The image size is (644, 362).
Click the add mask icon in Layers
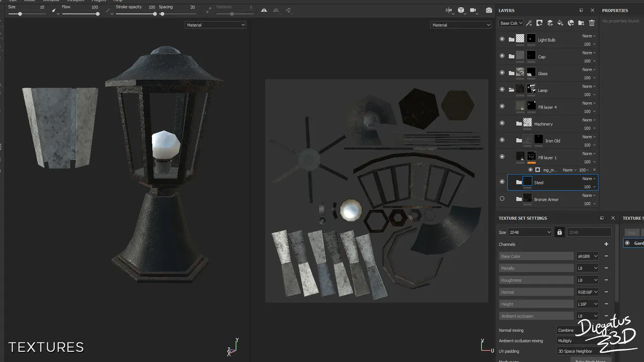[539, 23]
